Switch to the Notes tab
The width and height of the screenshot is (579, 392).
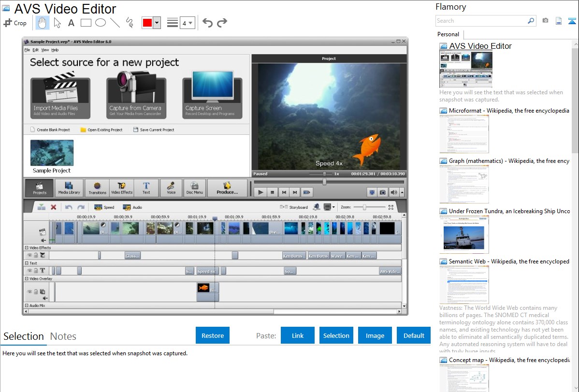tap(63, 336)
